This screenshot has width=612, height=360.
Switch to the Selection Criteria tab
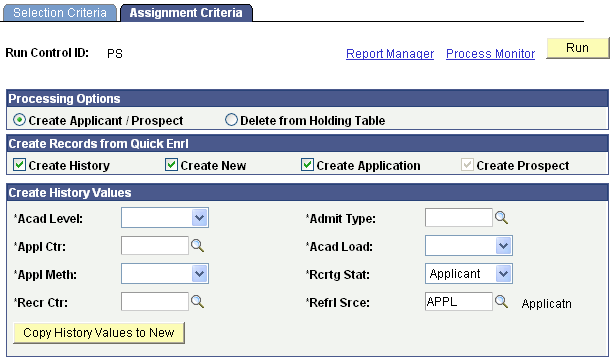pos(60,13)
